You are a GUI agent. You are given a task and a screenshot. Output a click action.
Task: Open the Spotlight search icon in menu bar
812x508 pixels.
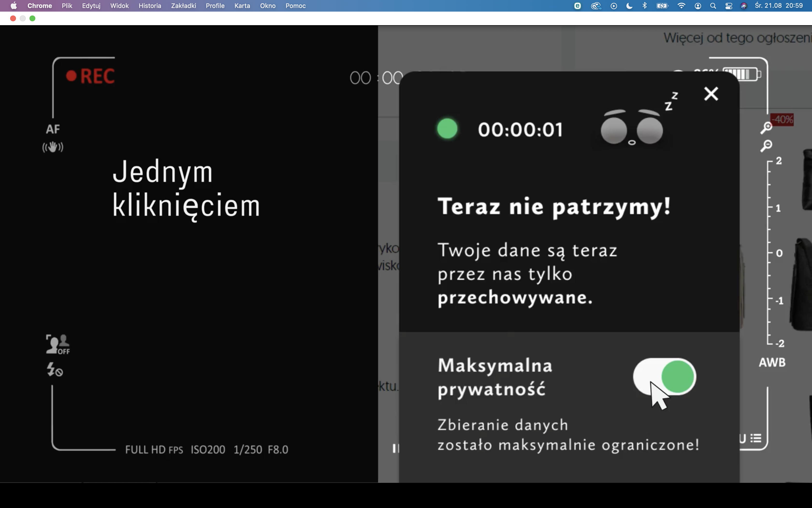[x=713, y=6]
